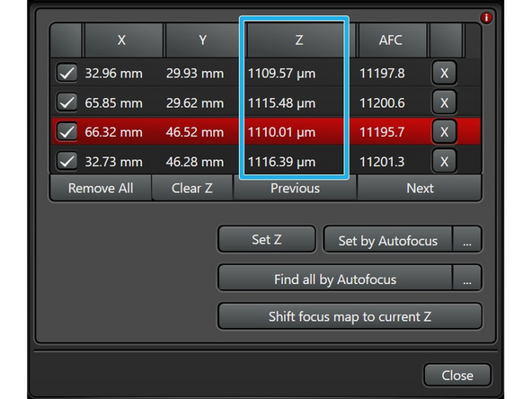Viewport: 532px width, 399px height.
Task: Select Z value 1110.01 µm
Action: point(281,132)
